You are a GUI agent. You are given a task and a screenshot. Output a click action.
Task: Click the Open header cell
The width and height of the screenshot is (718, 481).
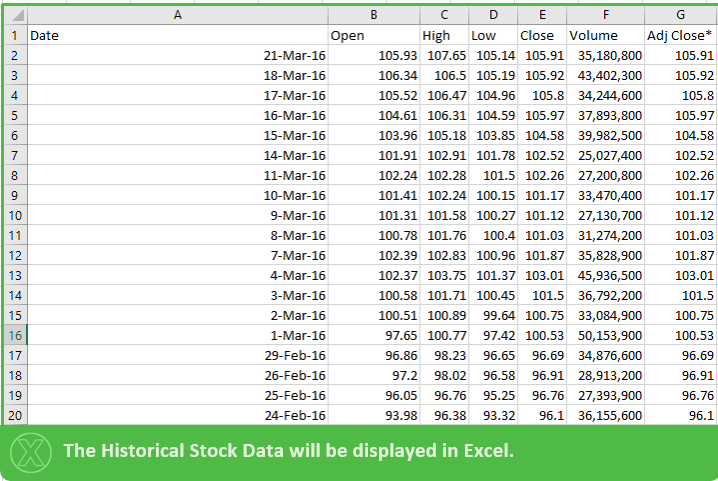pyautogui.click(x=374, y=35)
